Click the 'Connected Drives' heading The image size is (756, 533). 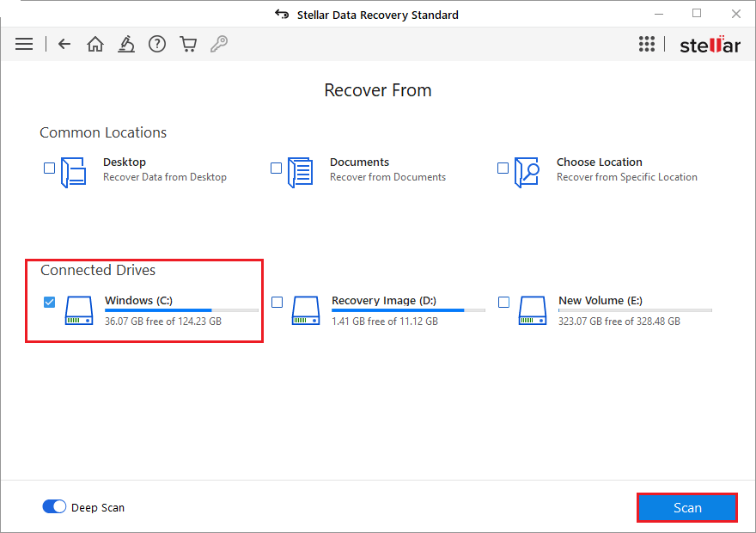[98, 270]
